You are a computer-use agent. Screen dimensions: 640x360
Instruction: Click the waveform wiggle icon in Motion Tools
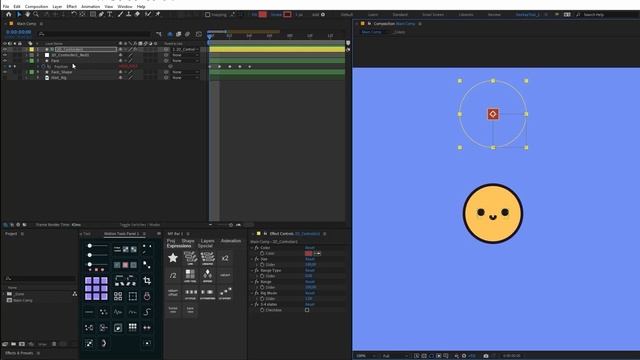tap(118, 312)
